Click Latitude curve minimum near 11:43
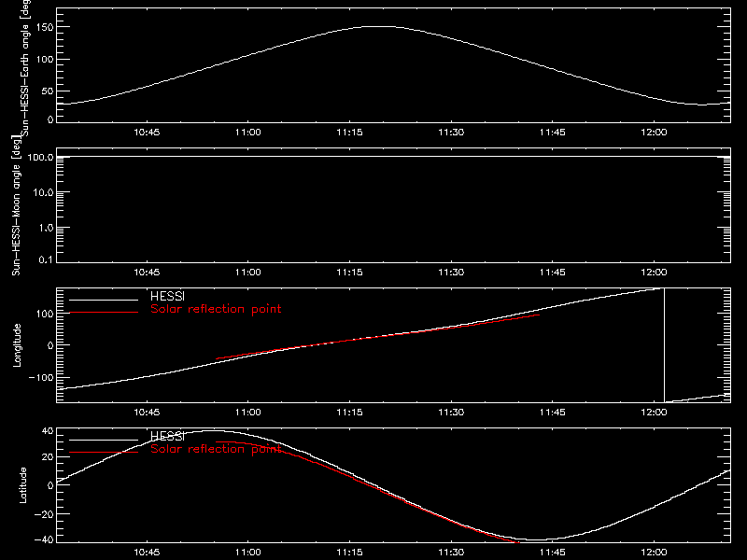 539,540
